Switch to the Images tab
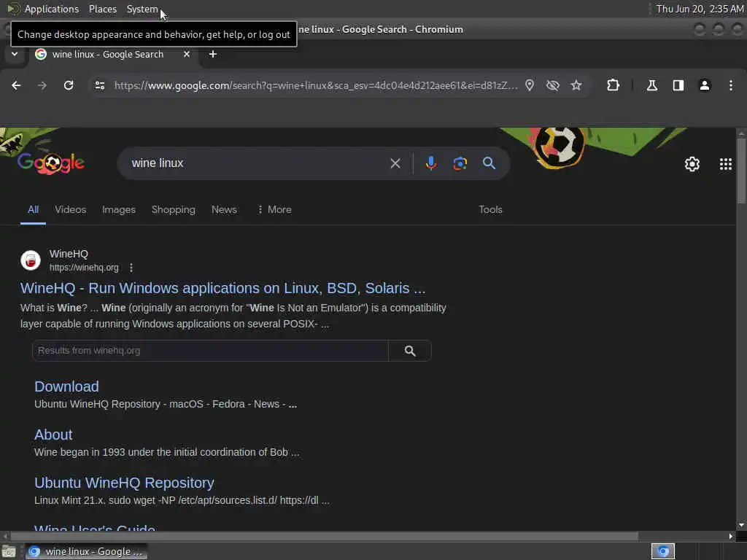 click(x=119, y=209)
